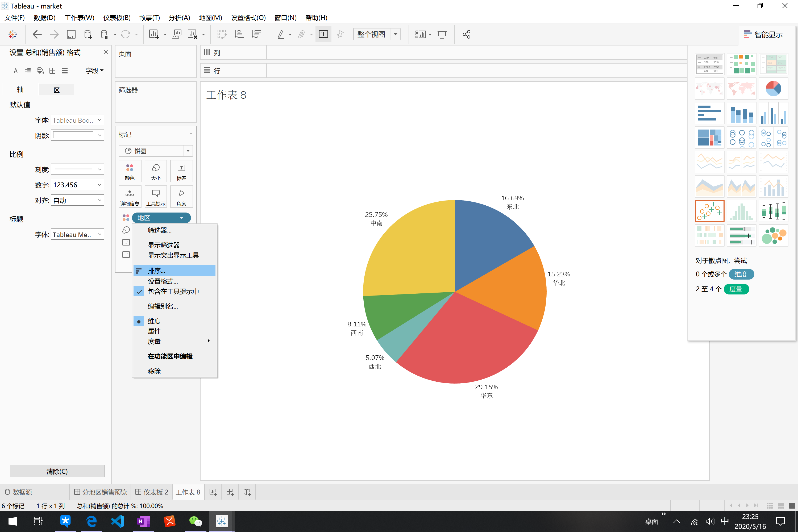Click the Presentation mode icon
The image size is (798, 532).
coord(442,34)
